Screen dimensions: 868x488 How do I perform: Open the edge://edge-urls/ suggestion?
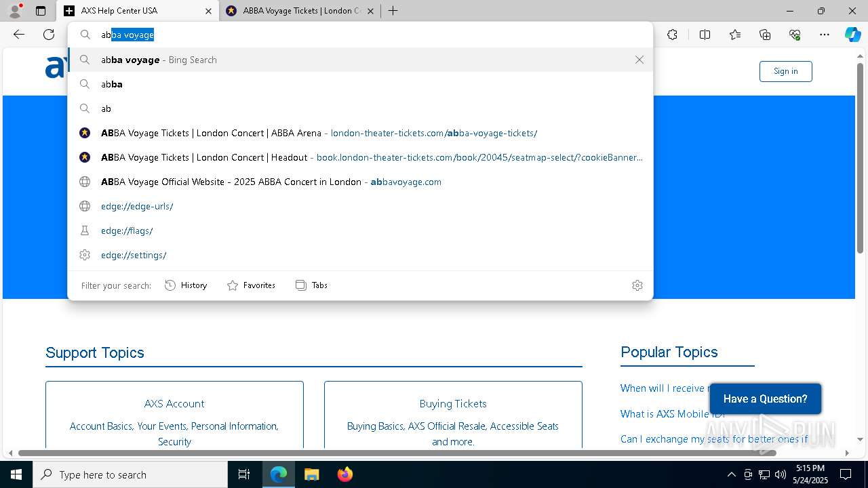click(x=360, y=206)
